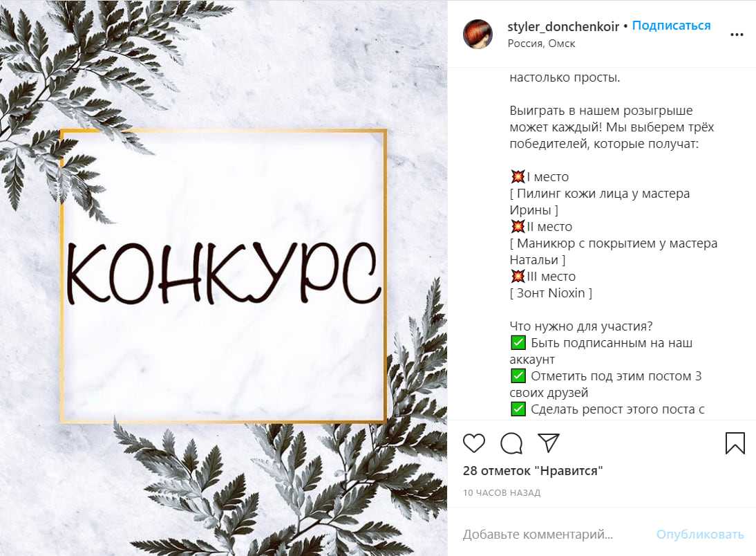Open styler_donchenkoir profile avatar
The image size is (756, 556).
(478, 35)
